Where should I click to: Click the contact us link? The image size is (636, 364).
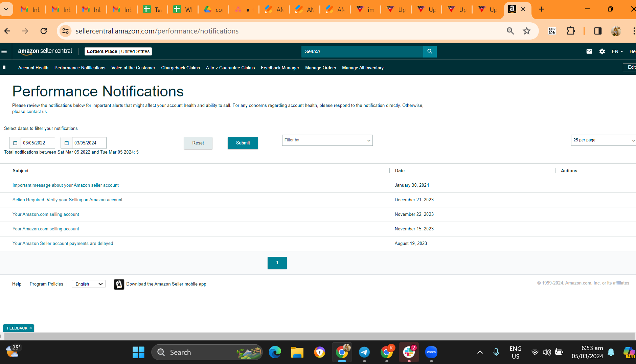coord(37,112)
